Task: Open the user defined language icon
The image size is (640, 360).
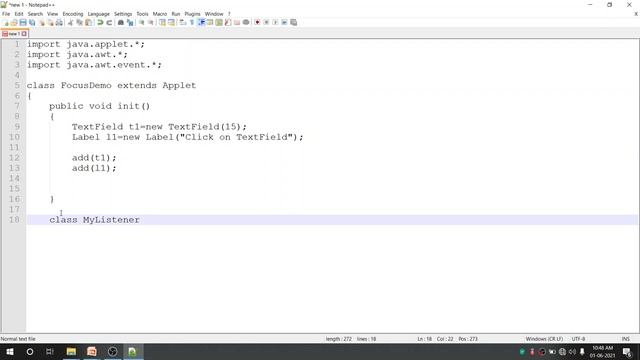Action: click(x=210, y=22)
